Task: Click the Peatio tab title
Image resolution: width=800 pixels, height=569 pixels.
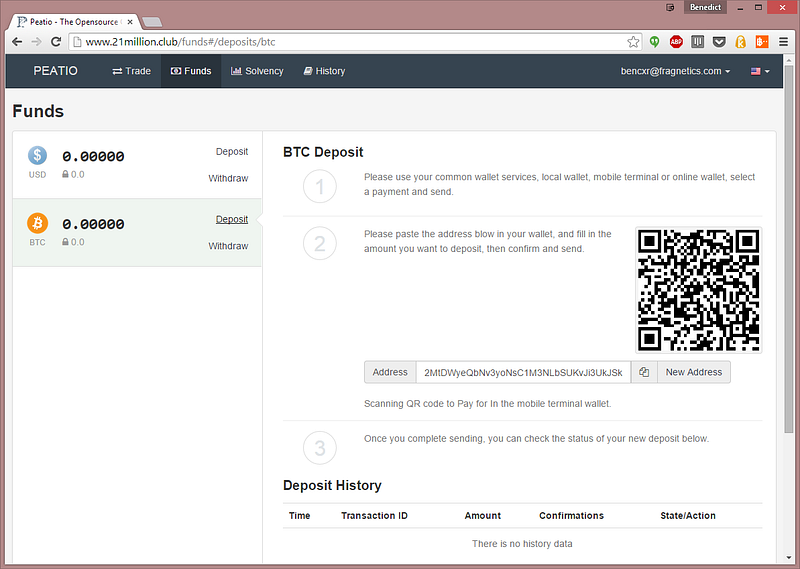Action: point(74,22)
